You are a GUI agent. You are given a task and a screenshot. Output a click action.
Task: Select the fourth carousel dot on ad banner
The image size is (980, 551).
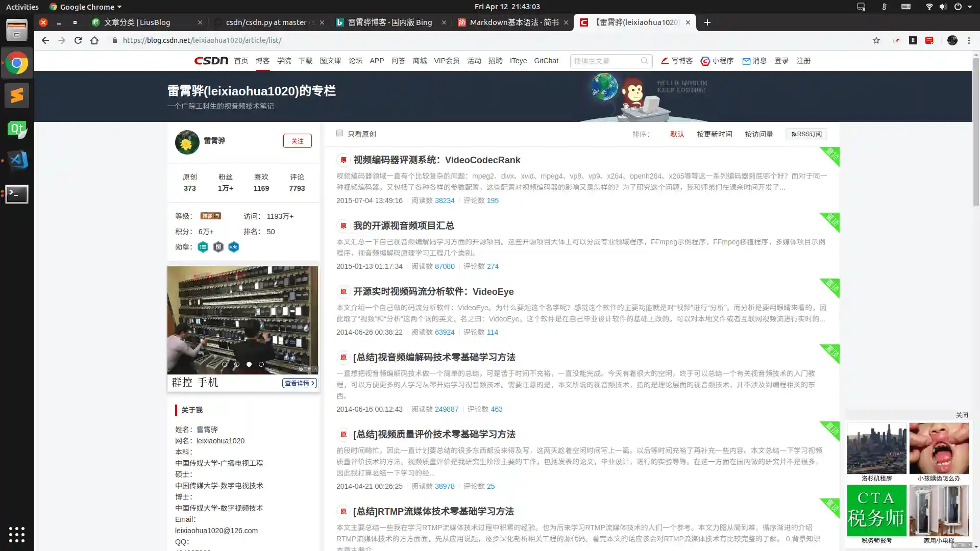(261, 364)
